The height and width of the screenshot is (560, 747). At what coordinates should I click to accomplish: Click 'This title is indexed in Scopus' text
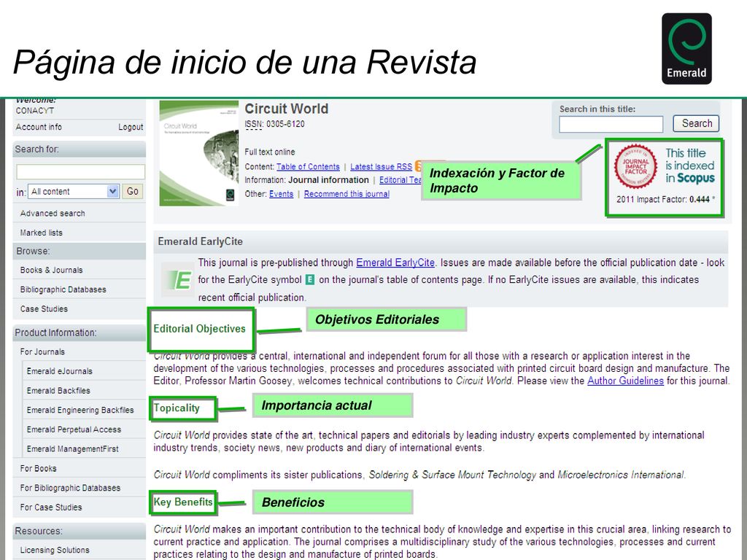pyautogui.click(x=690, y=166)
